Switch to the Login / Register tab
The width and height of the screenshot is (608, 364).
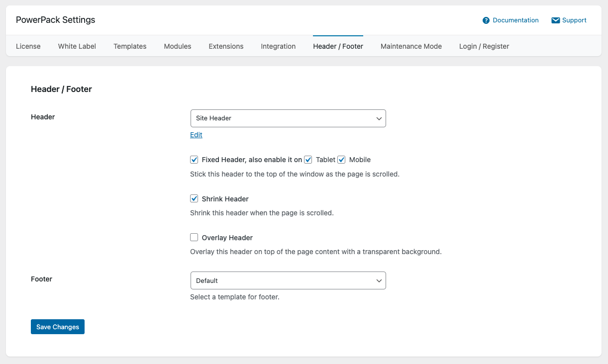click(x=484, y=46)
